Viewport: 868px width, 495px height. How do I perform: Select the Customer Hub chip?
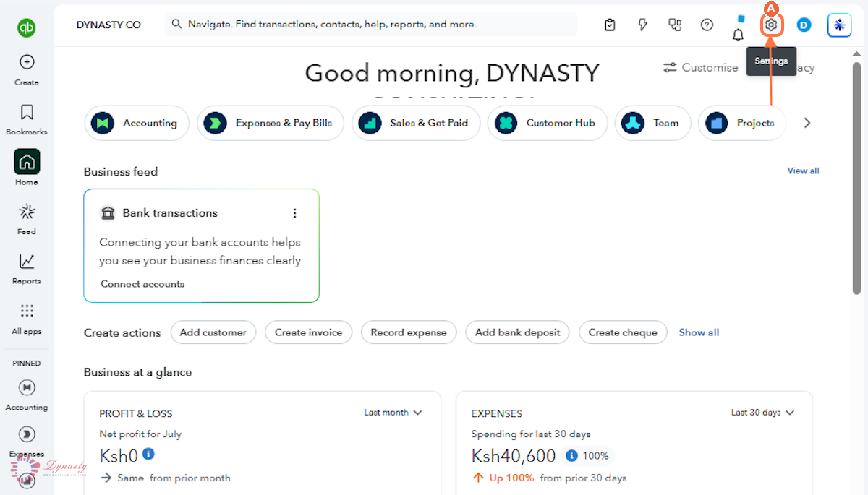tap(548, 123)
